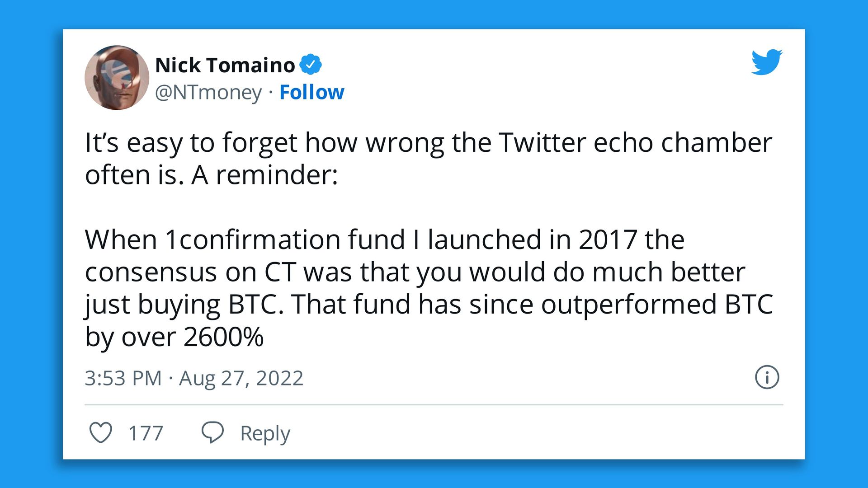868x488 pixels.
Task: Click the 'A reminder:' text
Action: (x=264, y=175)
